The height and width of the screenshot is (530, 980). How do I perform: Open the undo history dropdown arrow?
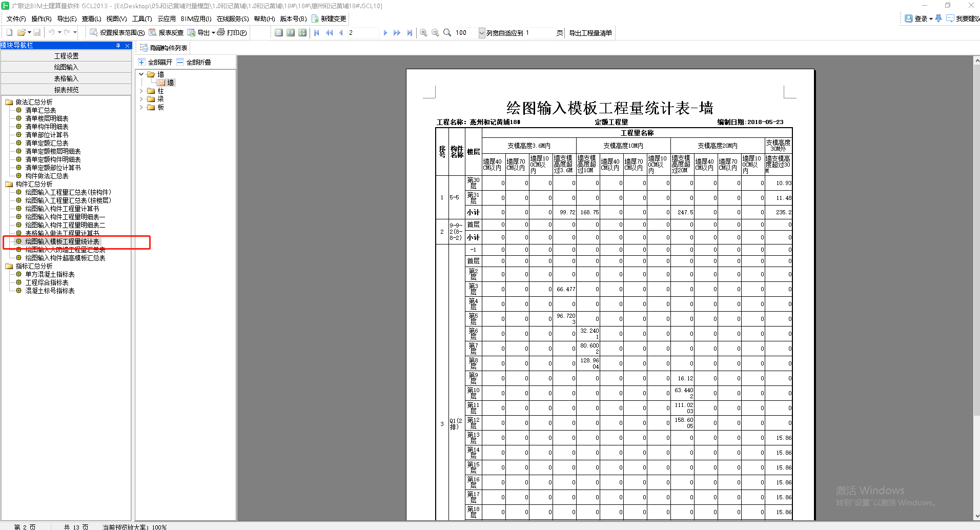pyautogui.click(x=59, y=32)
